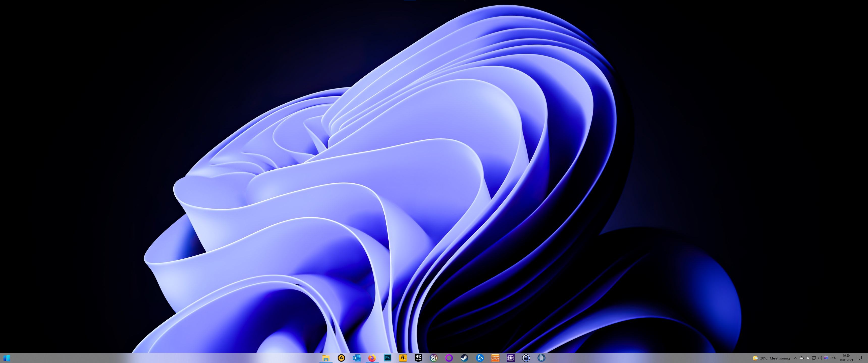Image resolution: width=868 pixels, height=363 pixels.
Task: Click the monitor temperature tray icon
Action: pos(826,358)
